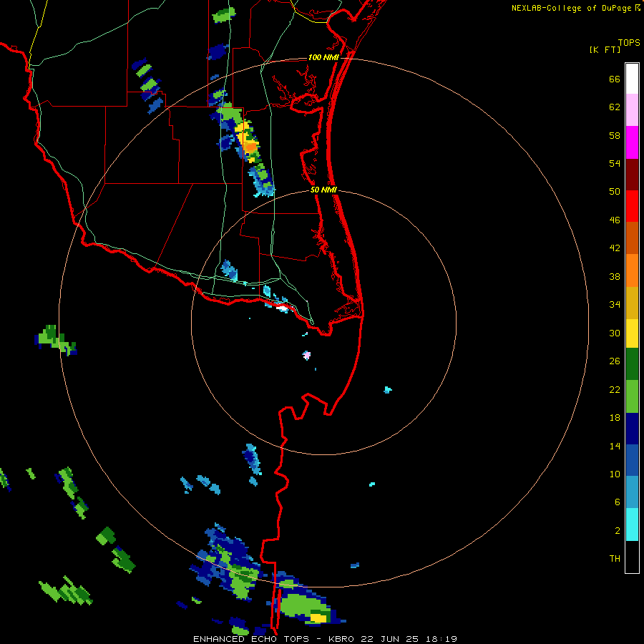Click the ENHANCED ECHO TOPS KBRO caption
The height and width of the screenshot is (644, 644).
tap(325, 639)
